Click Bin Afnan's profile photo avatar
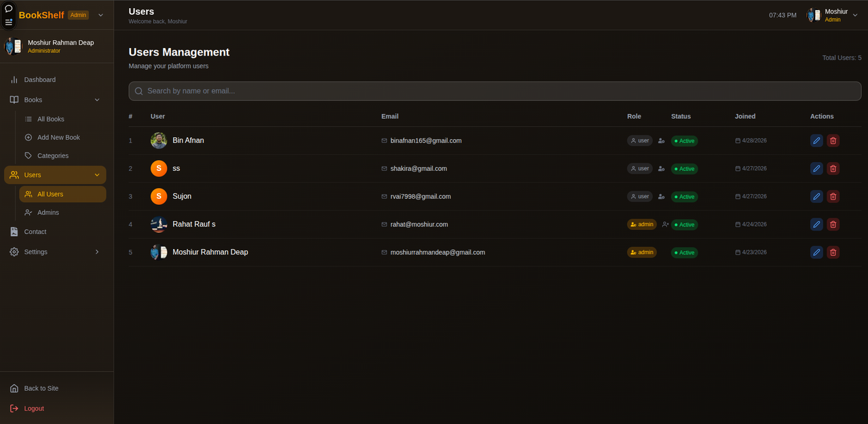 [159, 140]
